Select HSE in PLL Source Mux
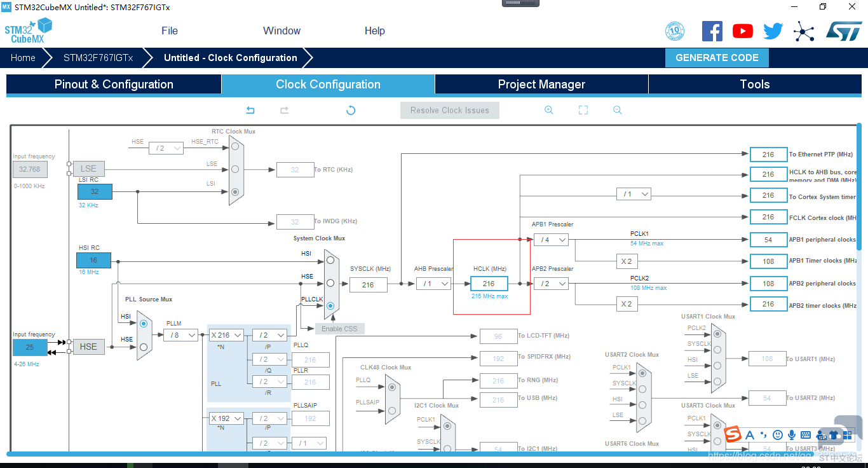 pyautogui.click(x=144, y=347)
